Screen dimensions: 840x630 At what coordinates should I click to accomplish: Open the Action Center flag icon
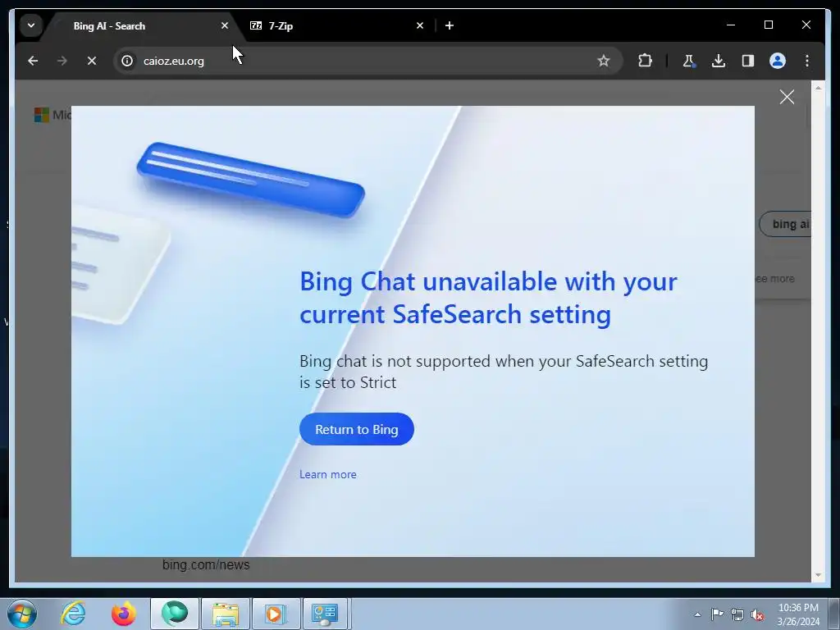coord(717,614)
